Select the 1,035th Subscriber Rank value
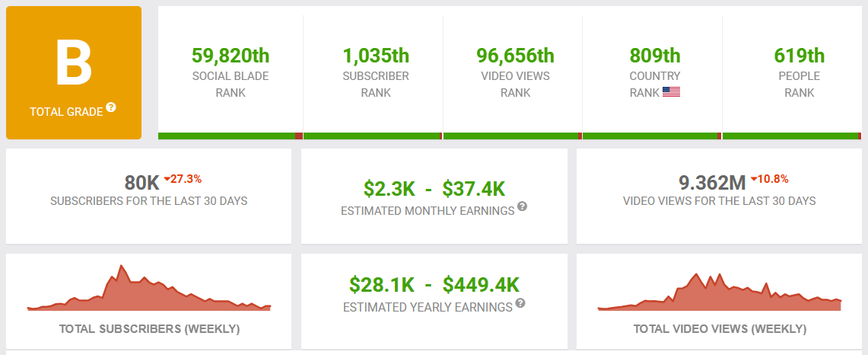This screenshot has width=868, height=355. pyautogui.click(x=376, y=56)
